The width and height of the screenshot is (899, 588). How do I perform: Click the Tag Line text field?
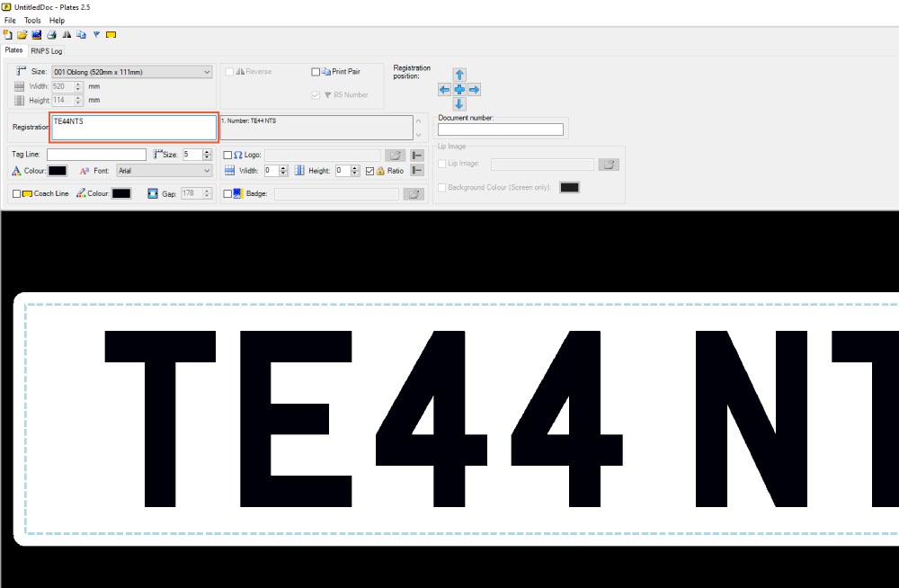click(x=96, y=155)
